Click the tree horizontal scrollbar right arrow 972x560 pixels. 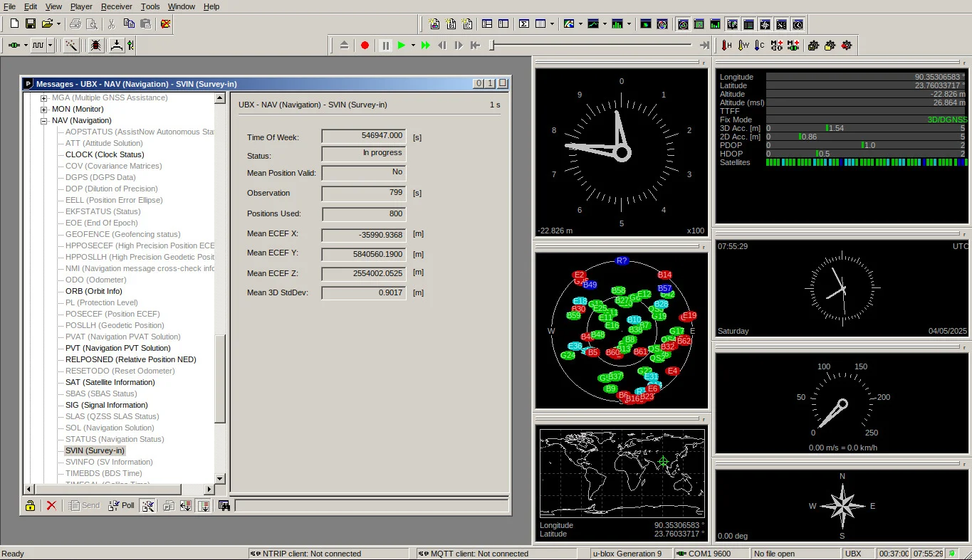(209, 489)
